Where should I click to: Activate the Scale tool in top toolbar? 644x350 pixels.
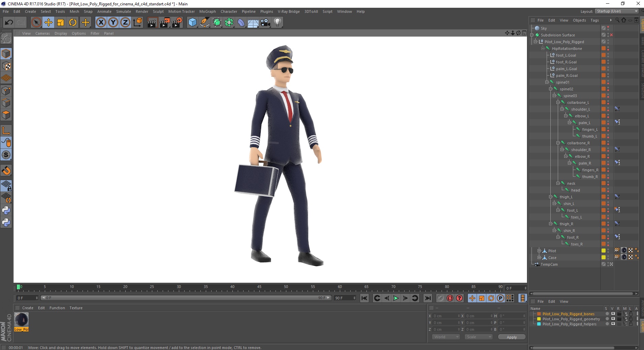[x=61, y=23]
